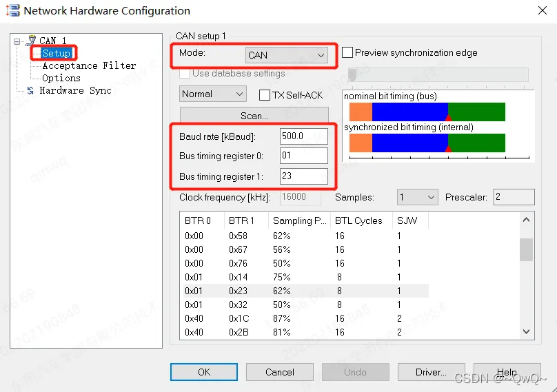Toggle the TX Self-ACK checkbox
The image size is (557, 392).
265,95
